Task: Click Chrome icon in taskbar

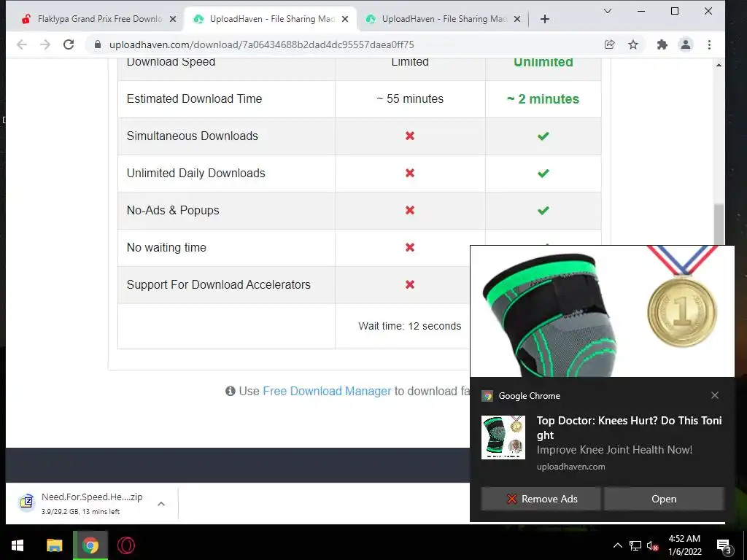Action: click(x=90, y=545)
